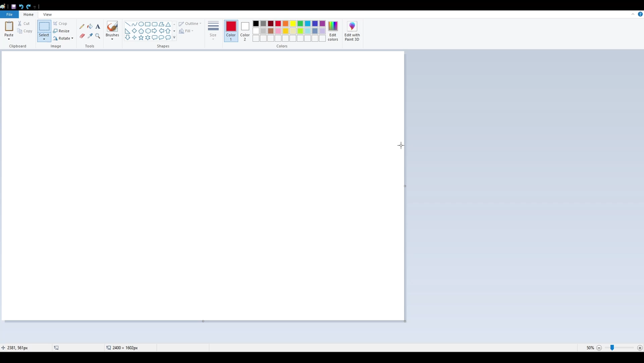644x363 pixels.
Task: Click the Save icon in title bar
Action: point(14,7)
